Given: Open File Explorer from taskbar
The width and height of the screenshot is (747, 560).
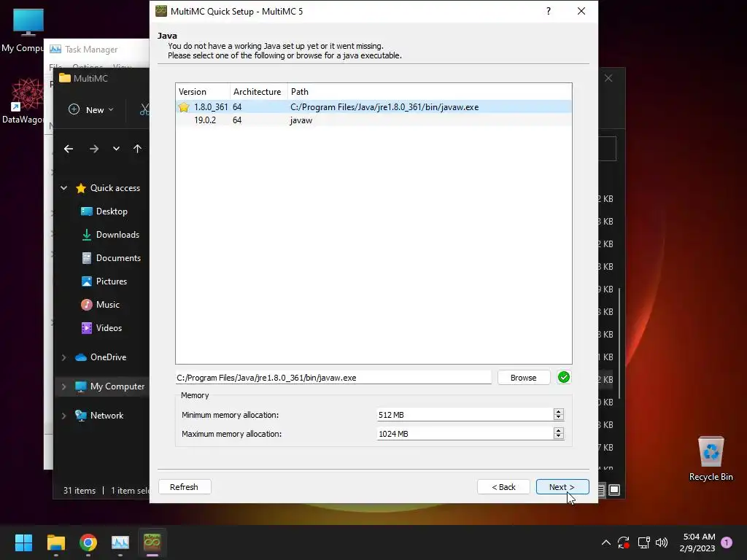Looking at the screenshot, I should pyautogui.click(x=55, y=542).
